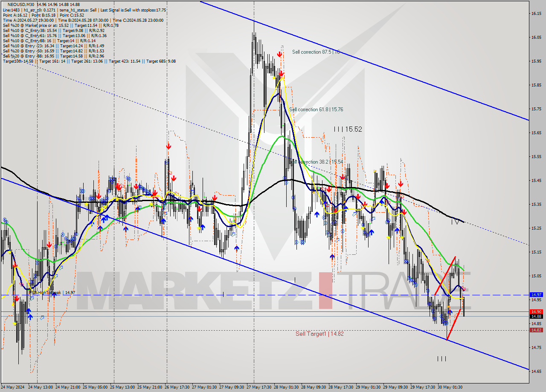Click the 'Sell %20 @ Entry -50: 16.59' line
Image resolution: width=546 pixels, height=392 pixels.
tap(53, 51)
